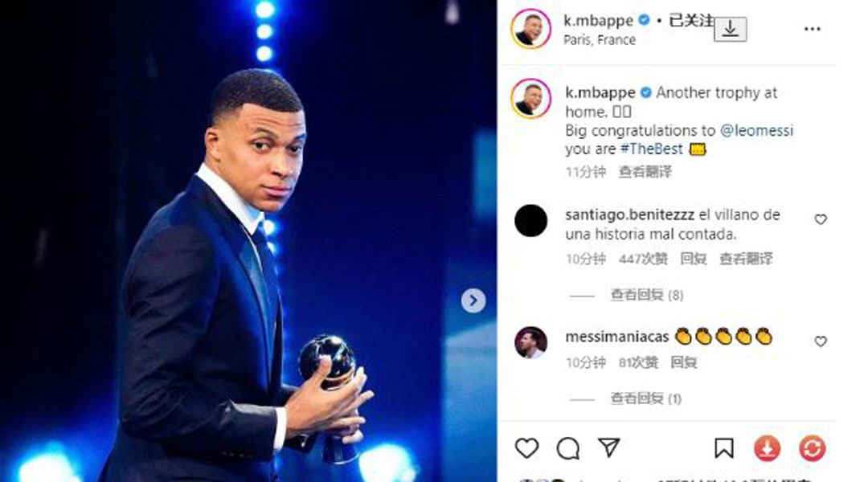
Task: Click the download arrow box in header
Action: [x=730, y=29]
